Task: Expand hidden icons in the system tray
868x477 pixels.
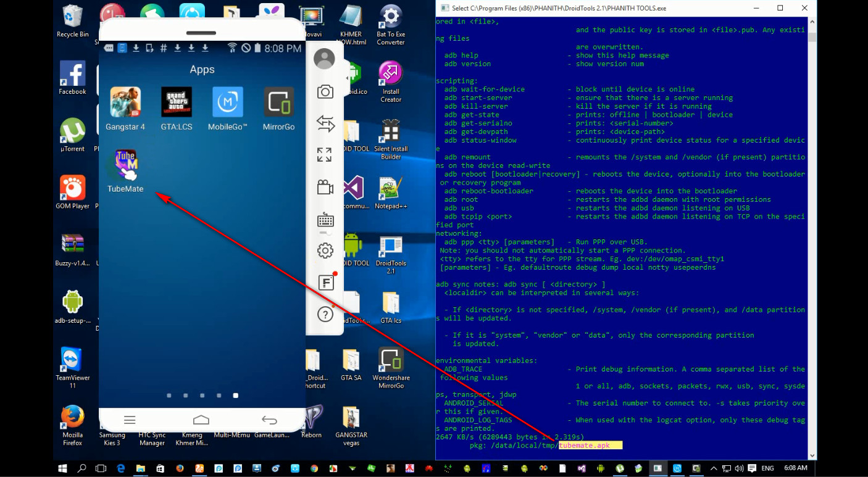Action: point(714,468)
